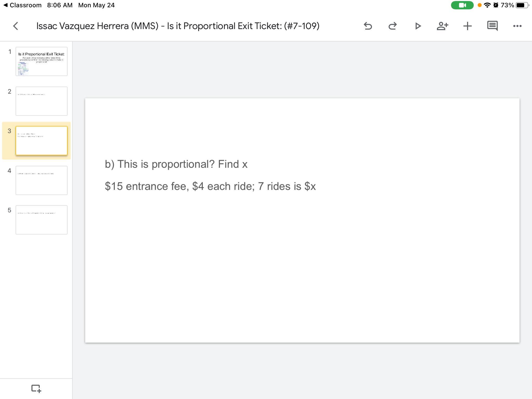Viewport: 532px width, 399px height.
Task: Add a new slide
Action: pyautogui.click(x=36, y=389)
